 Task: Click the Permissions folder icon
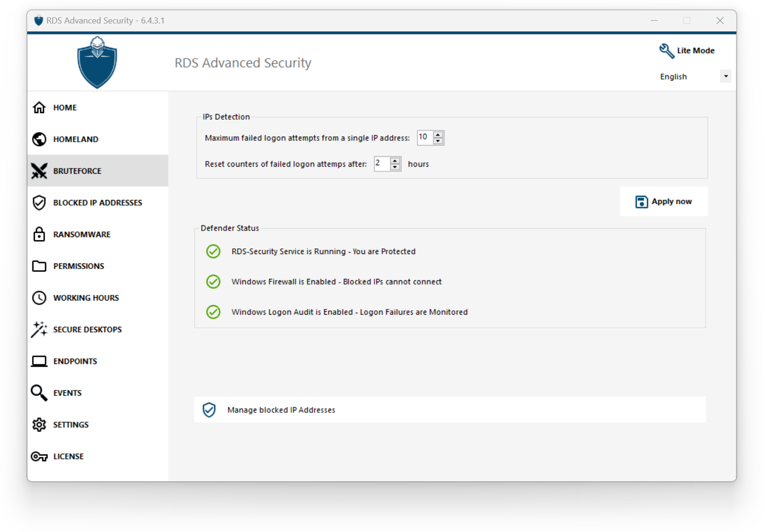[x=39, y=266]
